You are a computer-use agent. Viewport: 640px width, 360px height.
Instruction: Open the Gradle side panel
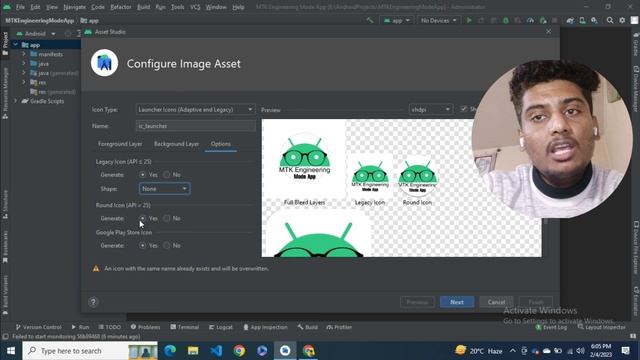click(636, 45)
